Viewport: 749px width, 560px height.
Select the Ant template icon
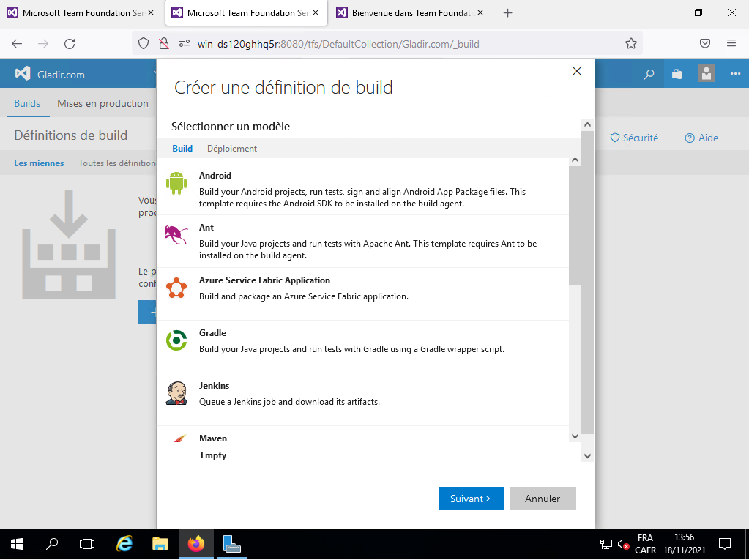176,235
